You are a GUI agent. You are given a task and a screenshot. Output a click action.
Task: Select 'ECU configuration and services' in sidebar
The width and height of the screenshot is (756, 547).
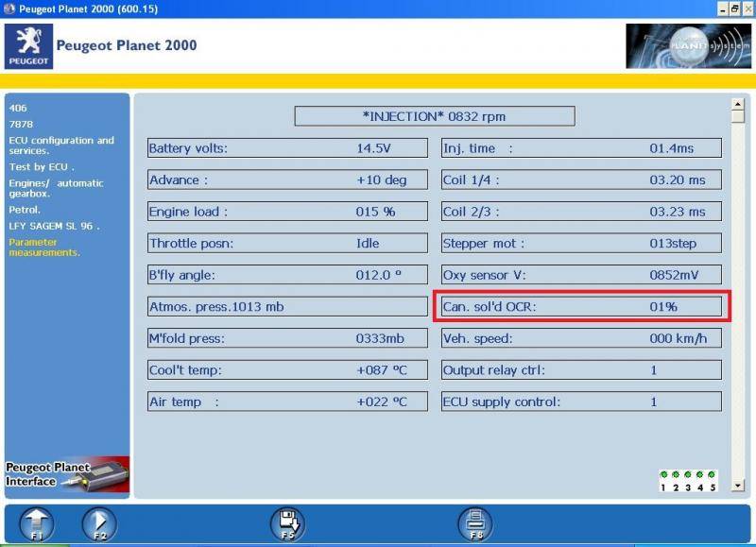coord(61,145)
